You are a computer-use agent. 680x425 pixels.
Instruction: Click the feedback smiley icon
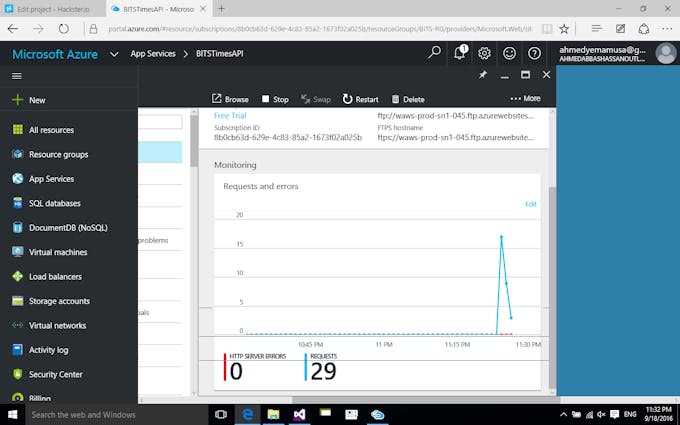[x=509, y=53]
